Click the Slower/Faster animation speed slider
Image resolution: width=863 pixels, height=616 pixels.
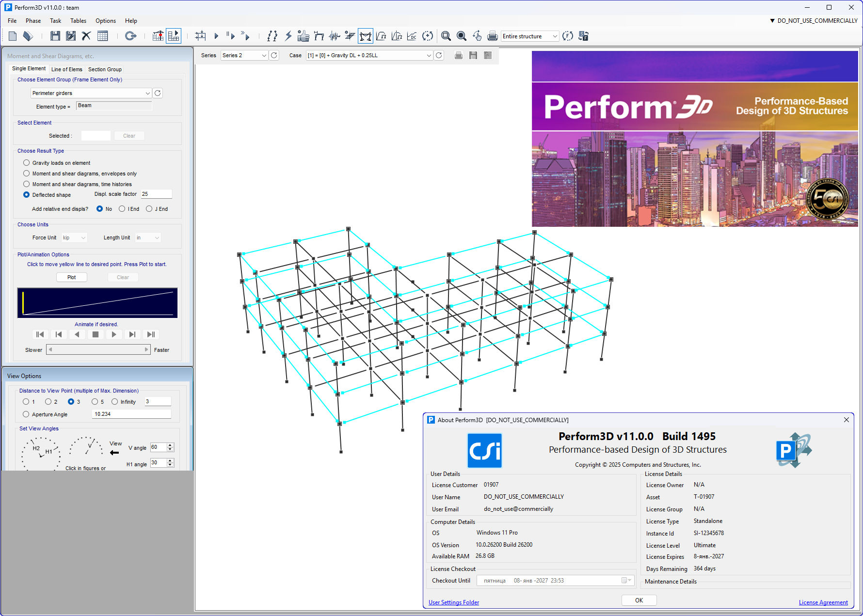(x=98, y=349)
